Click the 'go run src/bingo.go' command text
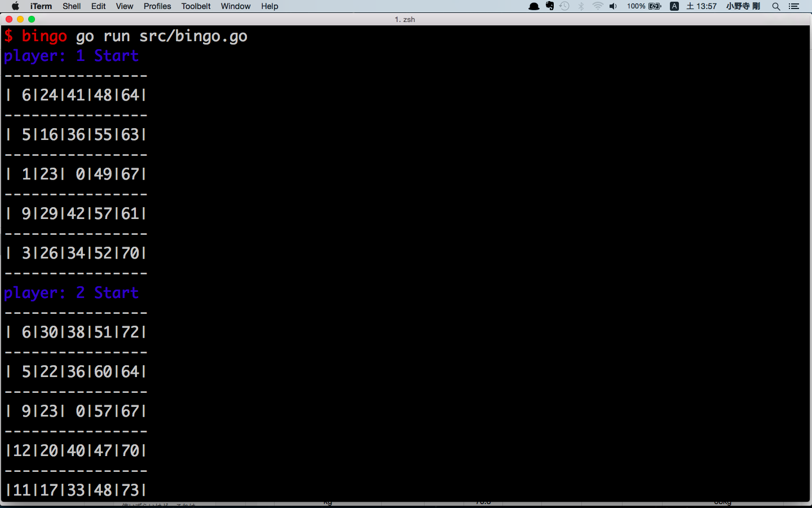Image resolution: width=812 pixels, height=508 pixels. [162, 36]
